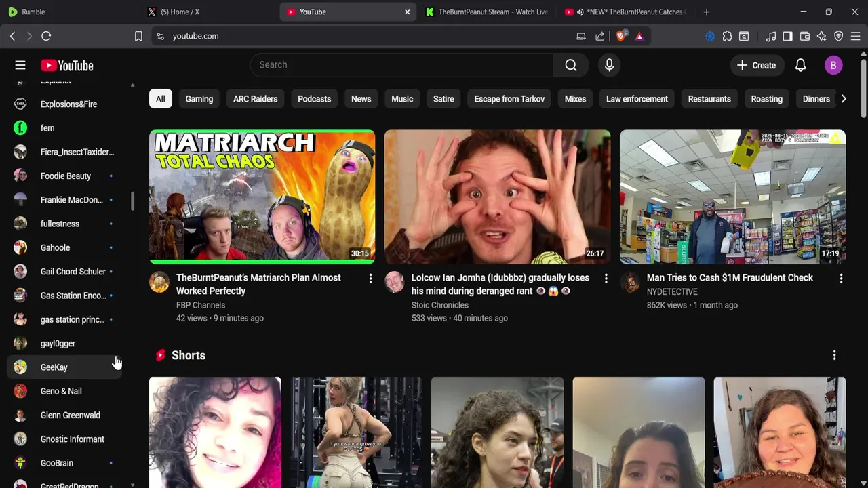
Task: Open options for Matriarch Plan video
Action: pos(370,279)
